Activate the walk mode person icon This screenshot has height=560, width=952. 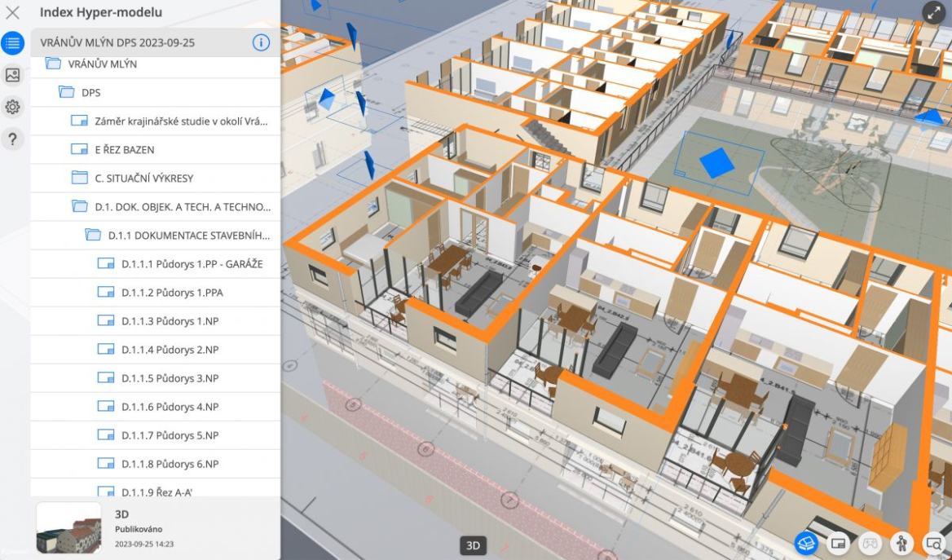(x=902, y=543)
